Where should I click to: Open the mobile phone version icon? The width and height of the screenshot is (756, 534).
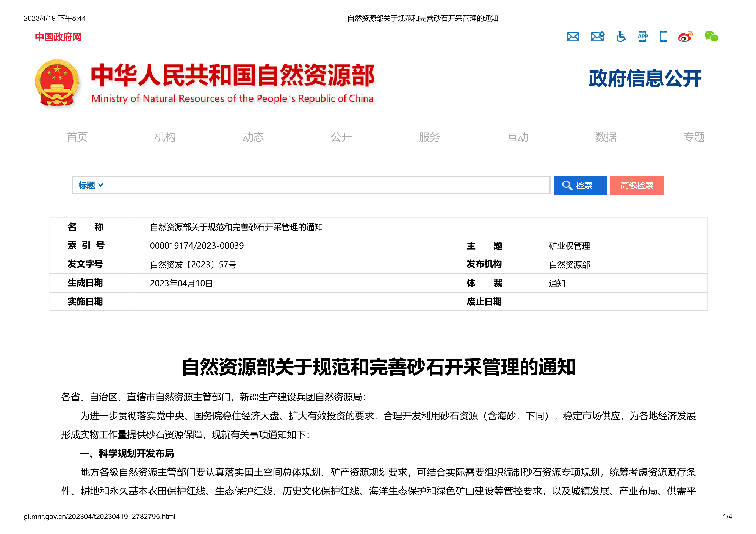664,37
